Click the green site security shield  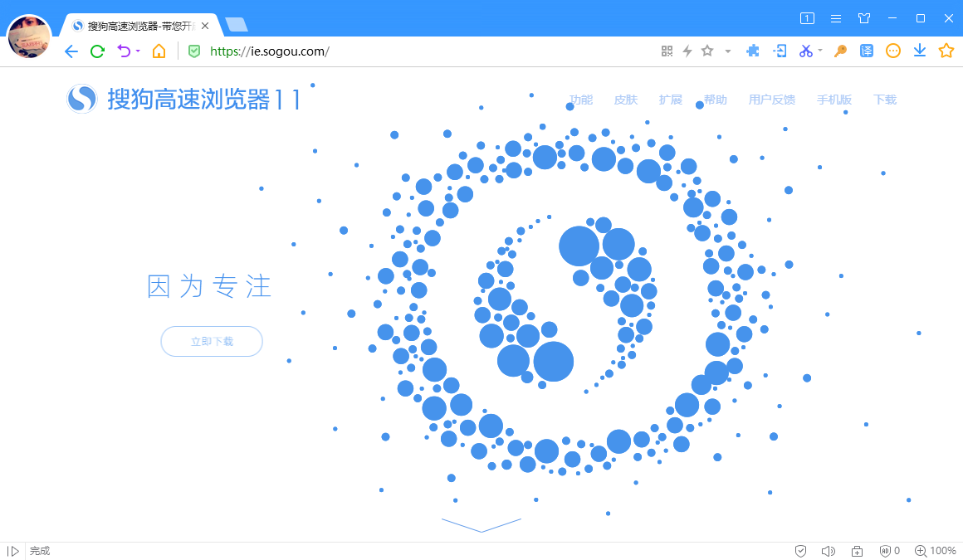pos(194,51)
